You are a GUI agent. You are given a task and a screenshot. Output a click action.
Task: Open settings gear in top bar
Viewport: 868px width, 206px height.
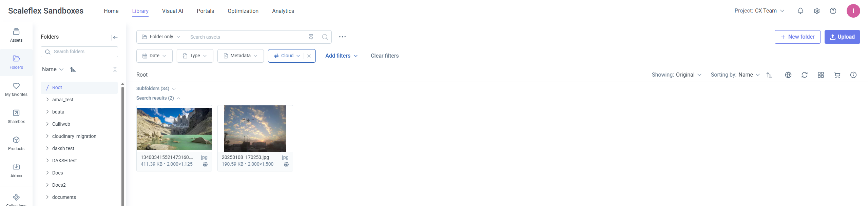[x=816, y=11]
